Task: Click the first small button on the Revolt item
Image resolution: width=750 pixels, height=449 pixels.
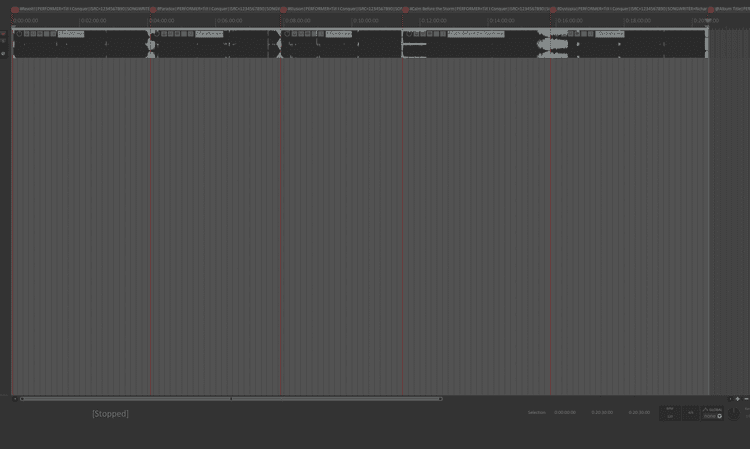Action: [27, 34]
